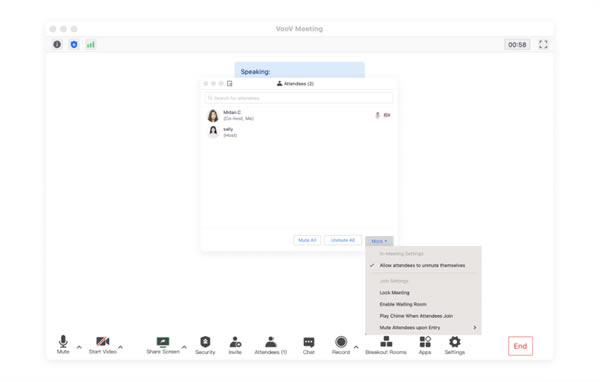The height and width of the screenshot is (382, 600).
Task: Open the Security shield icon
Action: (x=205, y=341)
